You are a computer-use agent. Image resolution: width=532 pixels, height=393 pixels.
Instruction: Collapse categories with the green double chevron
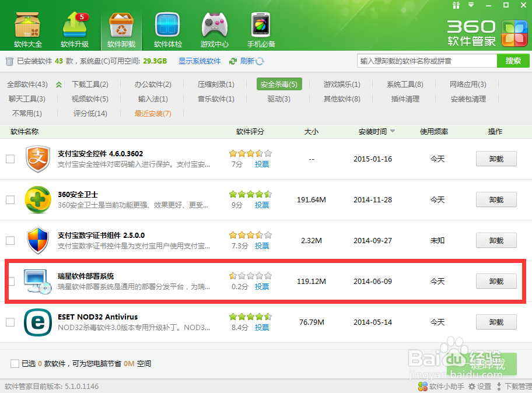pyautogui.click(x=59, y=85)
